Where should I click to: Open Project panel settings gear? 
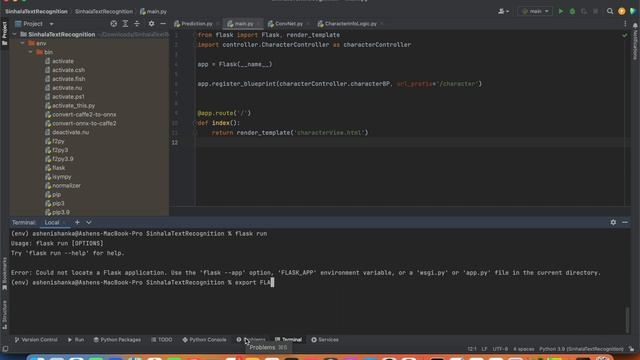(x=151, y=24)
